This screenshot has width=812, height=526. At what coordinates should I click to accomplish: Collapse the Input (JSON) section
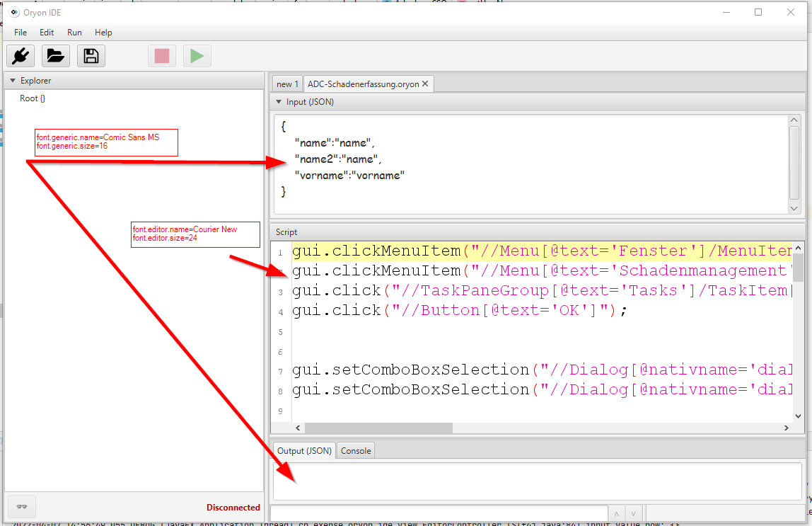(x=279, y=102)
